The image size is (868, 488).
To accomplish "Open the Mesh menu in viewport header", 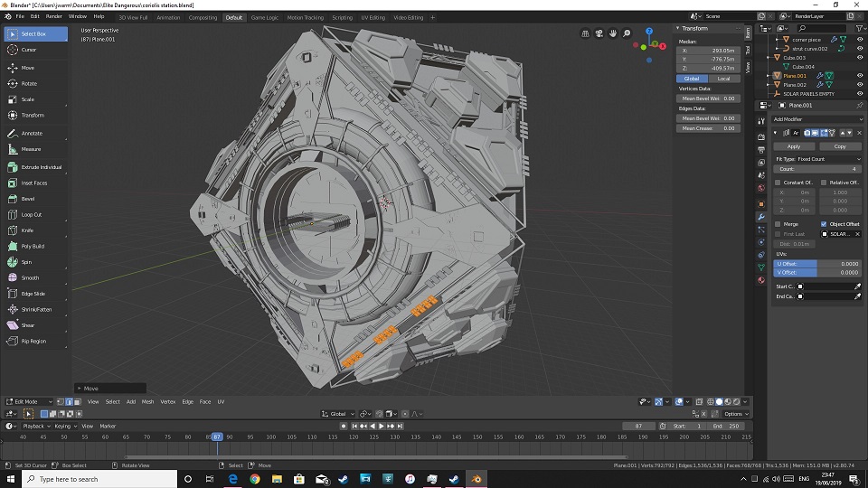I will click(147, 401).
